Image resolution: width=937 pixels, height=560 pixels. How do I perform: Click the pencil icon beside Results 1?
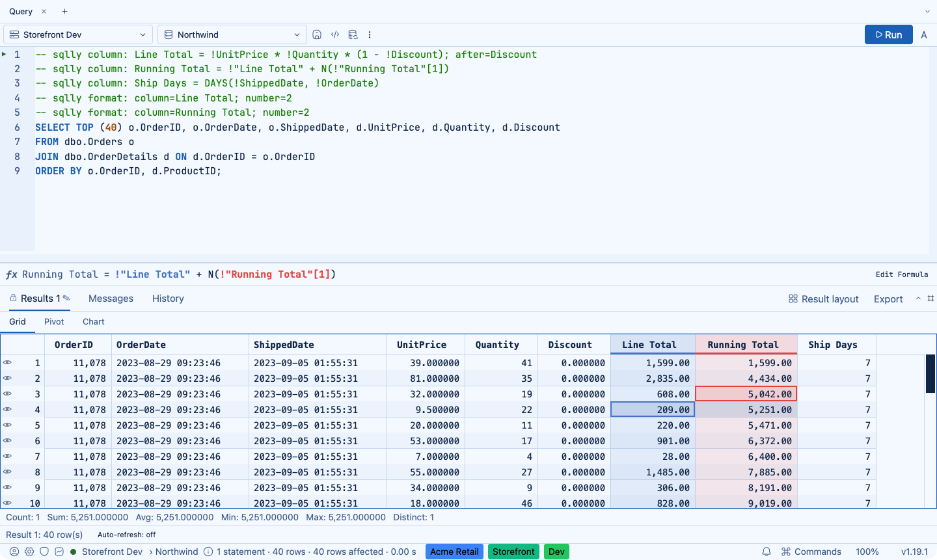click(66, 298)
